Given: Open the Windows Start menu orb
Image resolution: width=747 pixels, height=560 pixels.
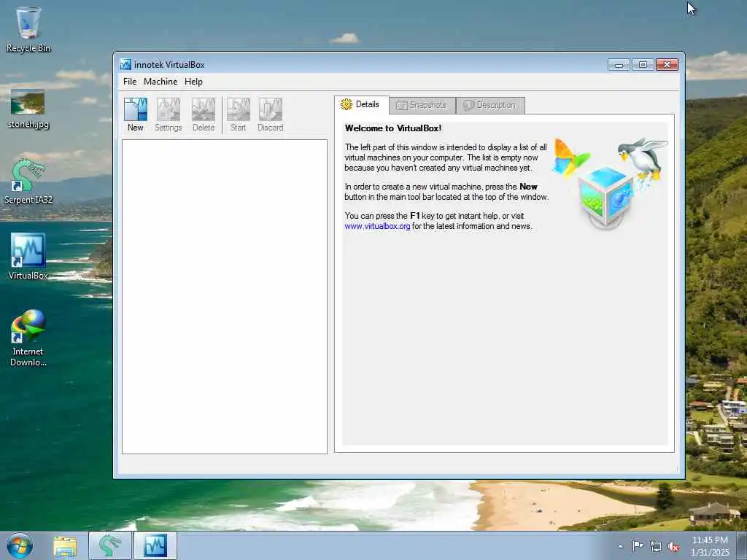Looking at the screenshot, I should pyautogui.click(x=20, y=545).
